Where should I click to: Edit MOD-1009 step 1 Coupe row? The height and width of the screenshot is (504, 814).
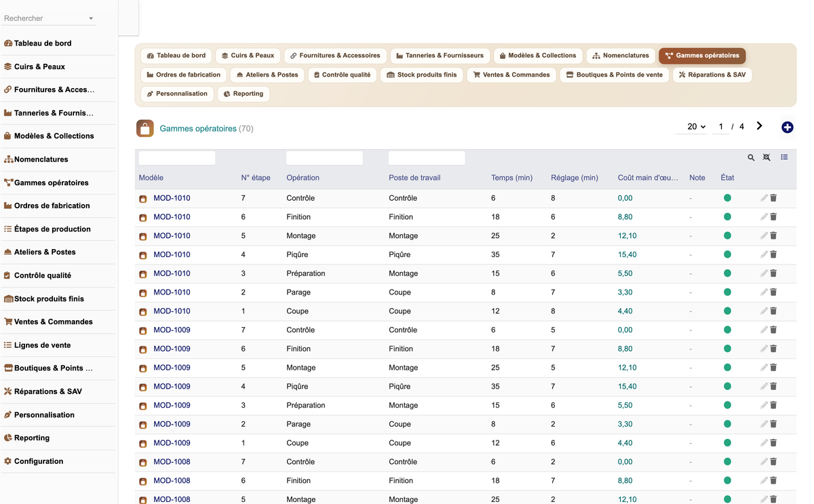764,443
